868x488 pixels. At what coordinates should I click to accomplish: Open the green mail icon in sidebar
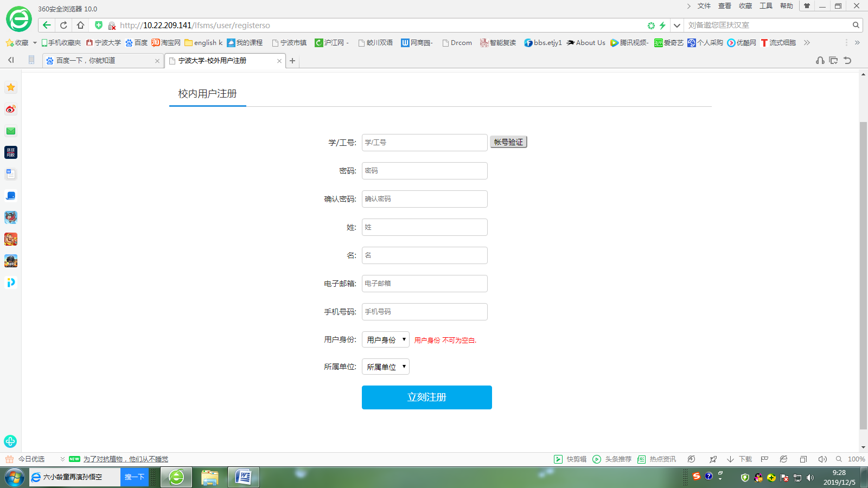pyautogui.click(x=11, y=131)
